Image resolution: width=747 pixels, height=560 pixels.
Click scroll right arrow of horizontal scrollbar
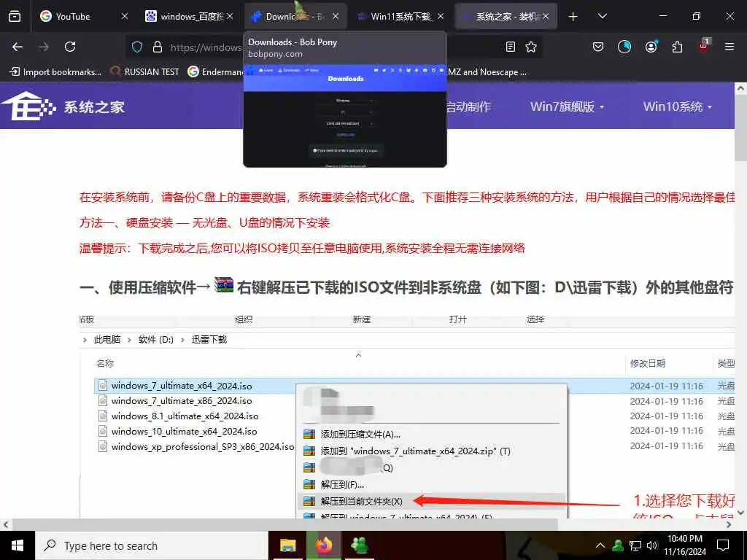pyautogui.click(x=729, y=524)
